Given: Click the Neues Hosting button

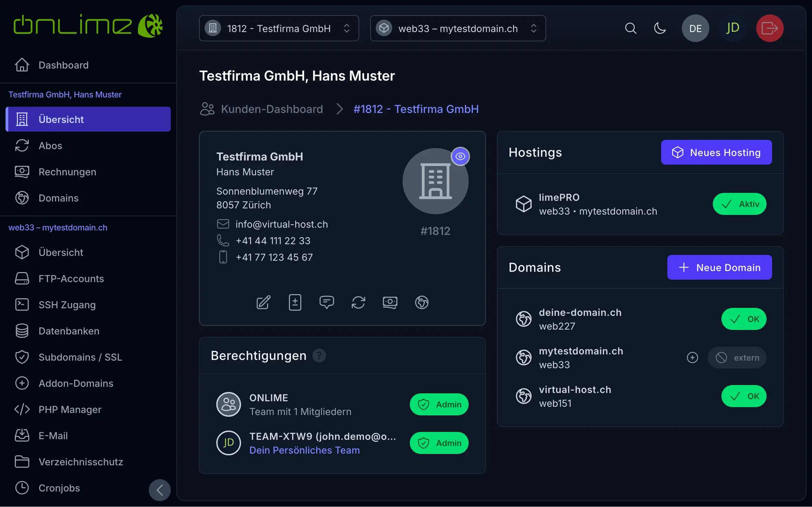Looking at the screenshot, I should (716, 152).
